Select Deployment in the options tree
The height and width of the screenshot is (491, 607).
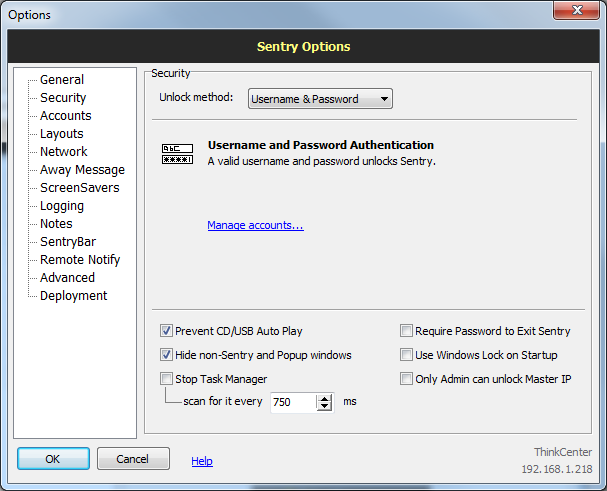[74, 296]
